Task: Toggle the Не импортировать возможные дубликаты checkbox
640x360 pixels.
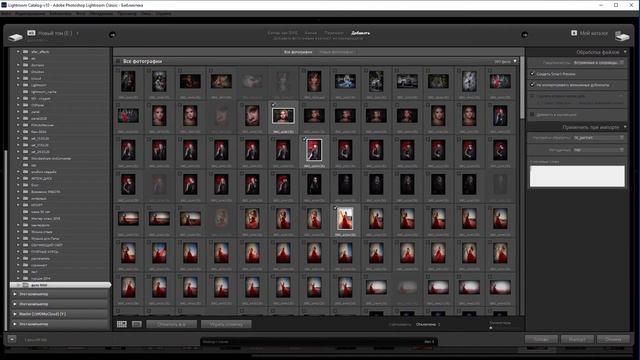Action: [532, 85]
